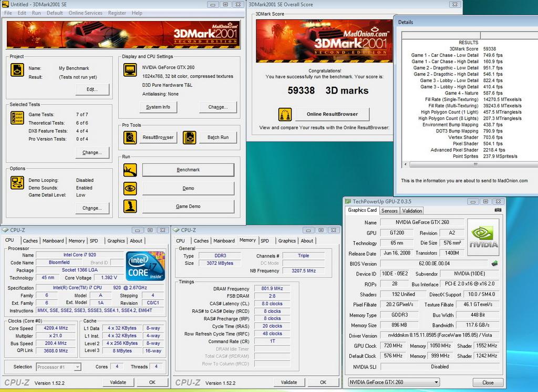
Task: Open the File menu in 3DMark2001
Action: point(8,13)
